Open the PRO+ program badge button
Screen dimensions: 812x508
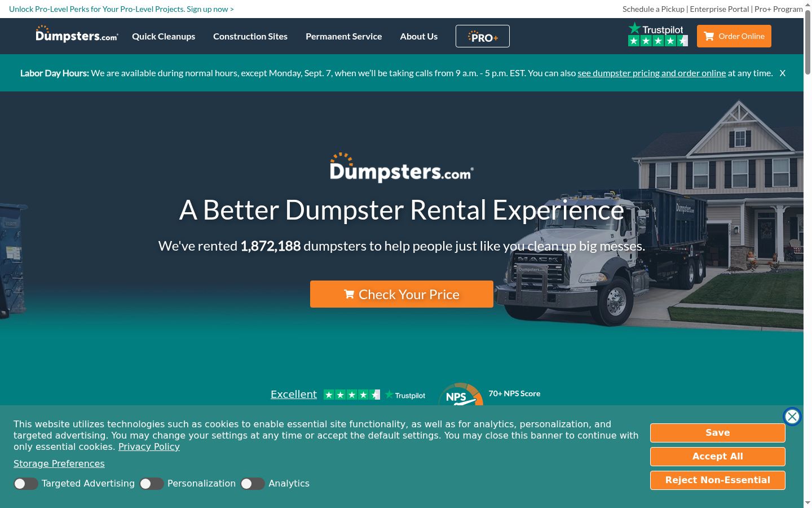[x=483, y=36]
